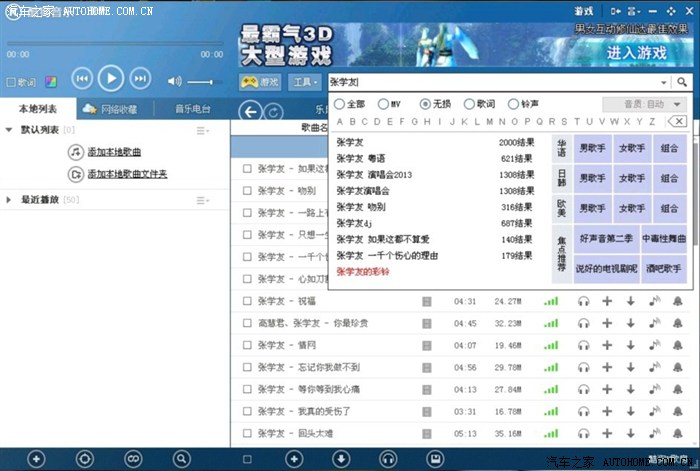The height and width of the screenshot is (471, 700).
Task: Click in the search input field
Action: (x=493, y=82)
